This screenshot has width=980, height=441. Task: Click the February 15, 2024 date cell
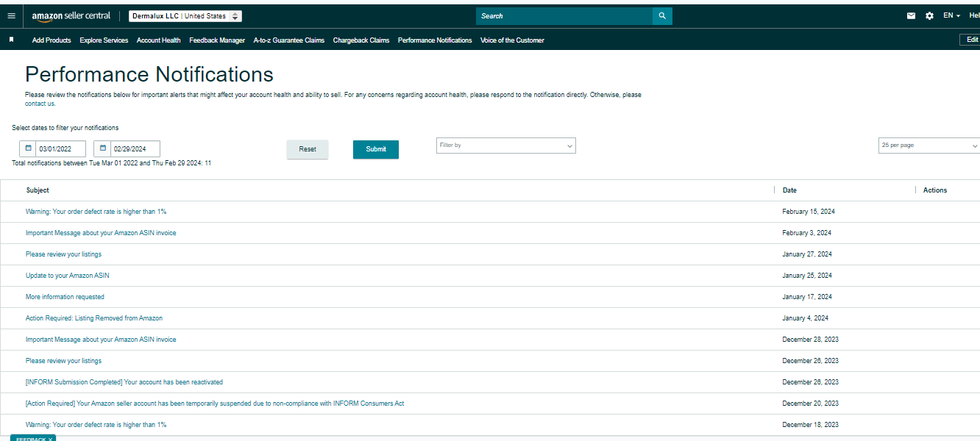click(809, 212)
